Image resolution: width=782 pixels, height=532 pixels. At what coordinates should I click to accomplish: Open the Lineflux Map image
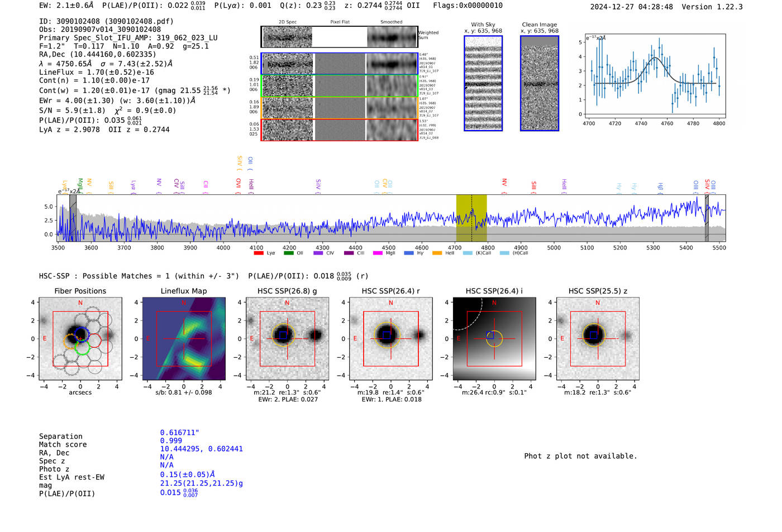(184, 339)
